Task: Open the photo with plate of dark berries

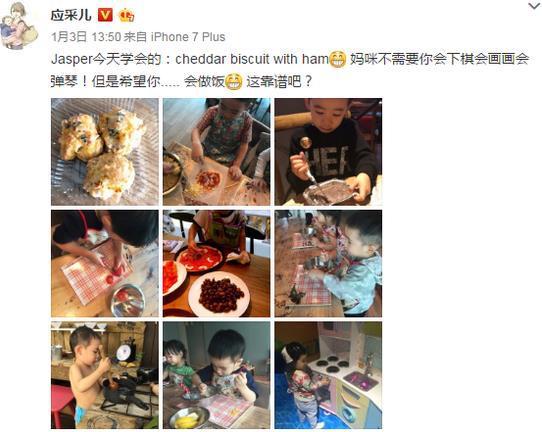Action: [x=216, y=263]
